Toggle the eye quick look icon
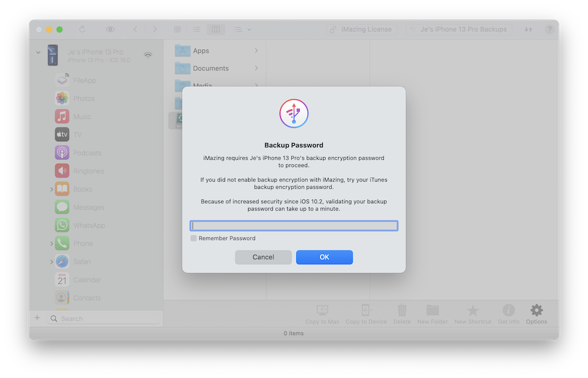This screenshot has height=378, width=588. click(x=110, y=29)
